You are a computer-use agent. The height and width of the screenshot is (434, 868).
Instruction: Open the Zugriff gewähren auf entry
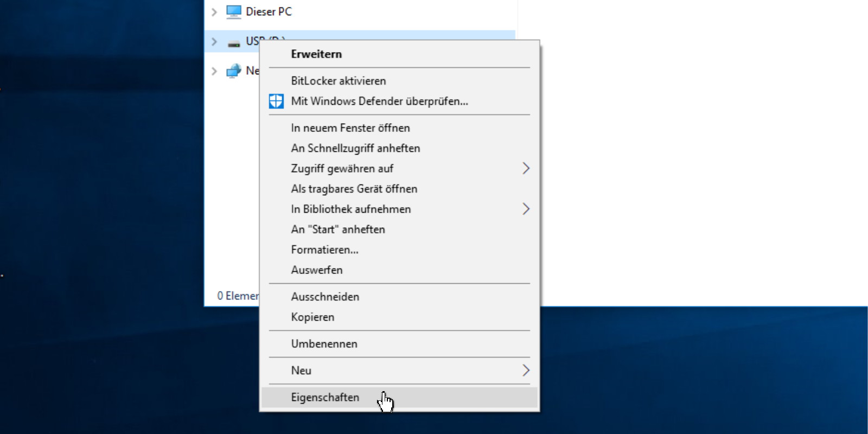399,168
